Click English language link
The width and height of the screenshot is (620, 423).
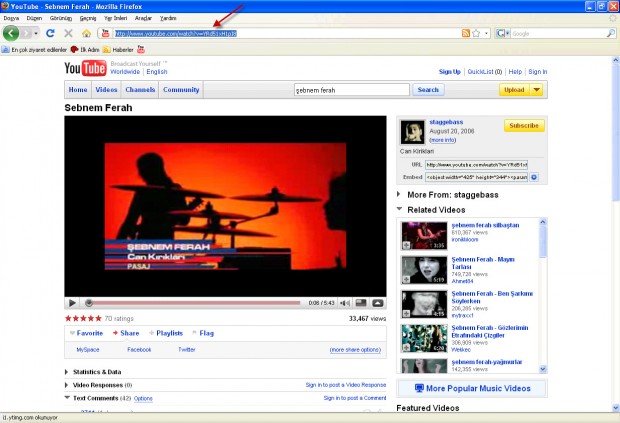click(157, 72)
